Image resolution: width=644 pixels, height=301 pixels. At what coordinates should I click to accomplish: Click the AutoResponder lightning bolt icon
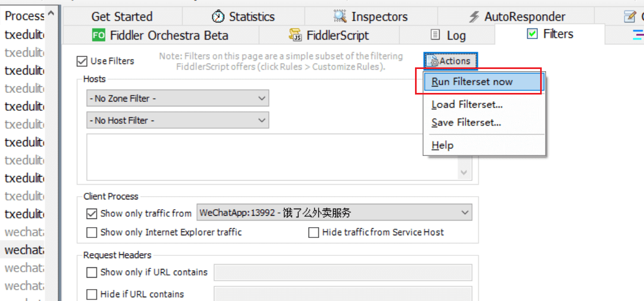coord(474,17)
